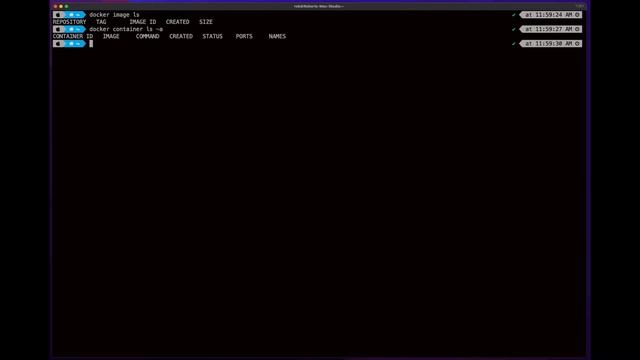Click the yellow minimize window button
Screen dimensions: 640x360
pyautogui.click(x=61, y=7)
